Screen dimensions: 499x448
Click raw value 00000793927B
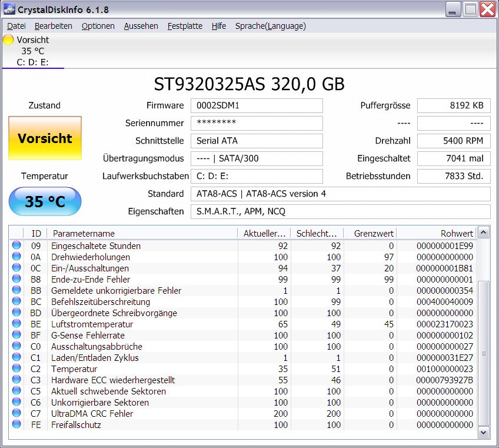tap(445, 380)
